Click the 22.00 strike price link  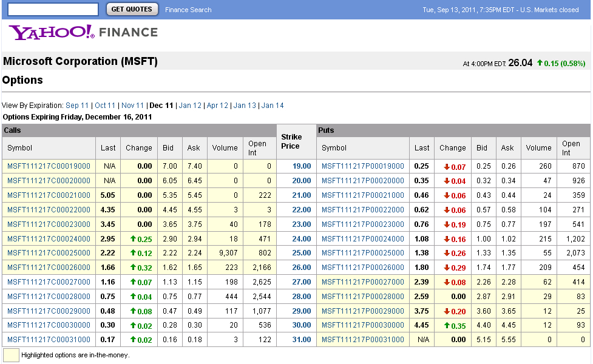[302, 210]
